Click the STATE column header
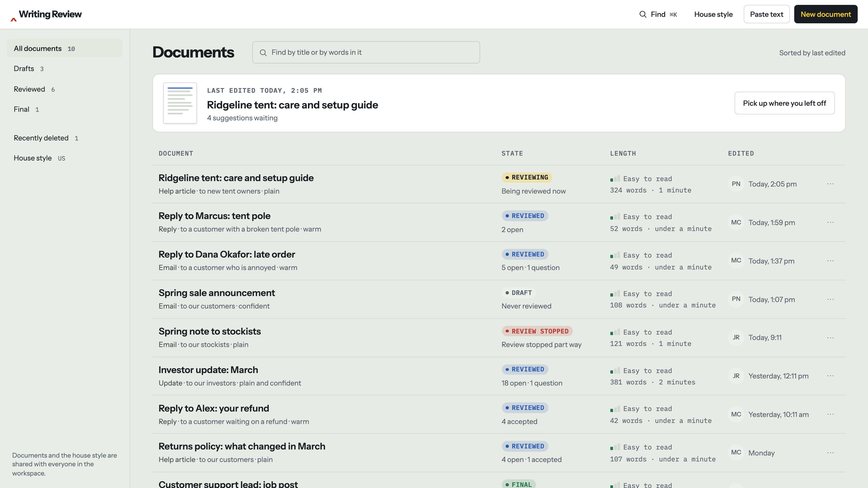This screenshot has height=488, width=868. [x=512, y=153]
